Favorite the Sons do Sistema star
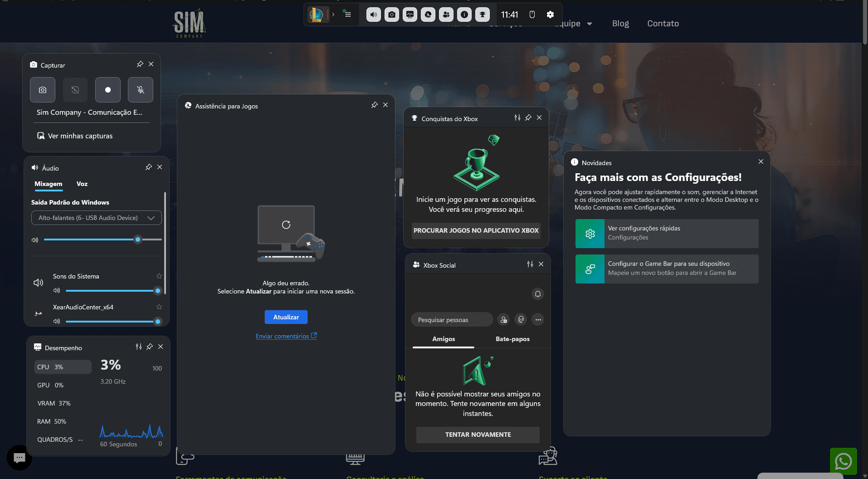Viewport: 868px width, 479px height. pos(159,276)
